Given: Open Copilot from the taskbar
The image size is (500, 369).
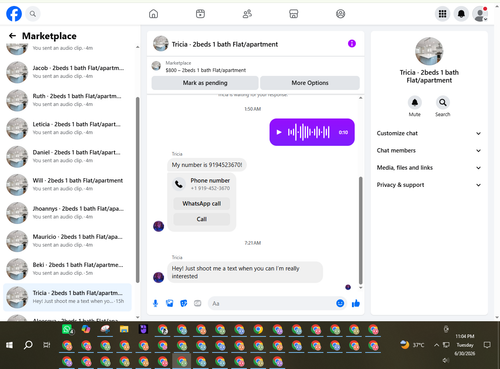Looking at the screenshot, I should coord(86,330).
